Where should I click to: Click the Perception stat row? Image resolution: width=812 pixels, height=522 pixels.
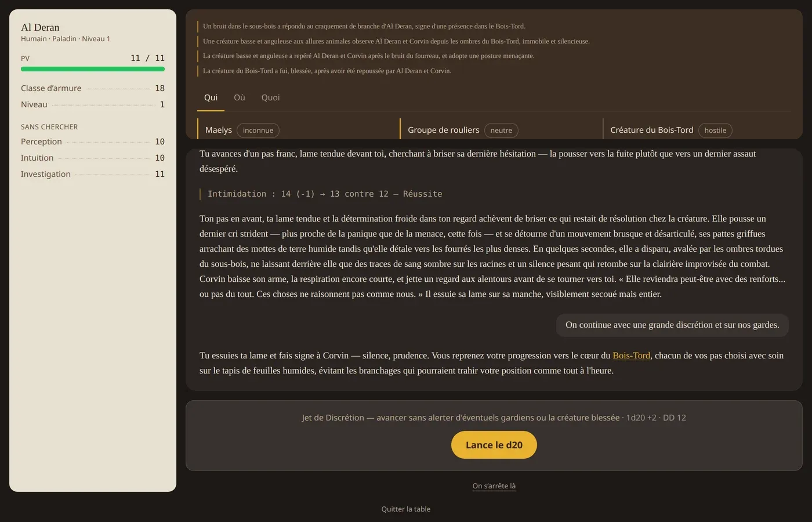[93, 142]
